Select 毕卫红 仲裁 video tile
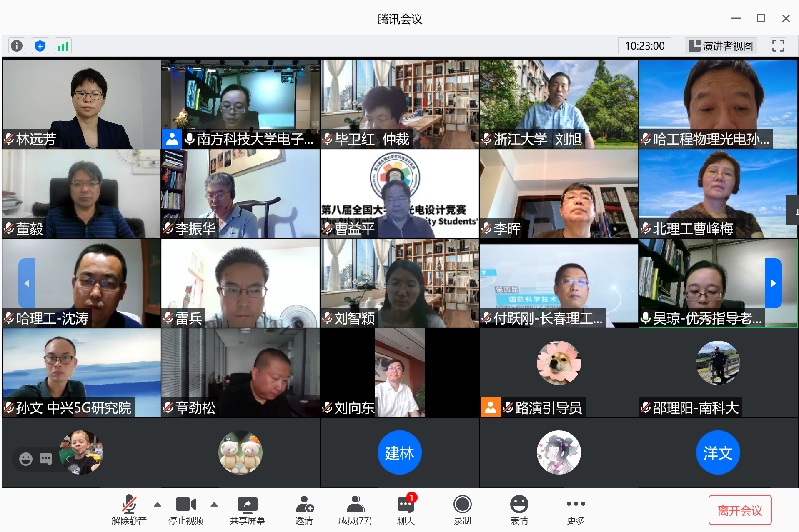Screen dimensions: 799x532 point(400,104)
